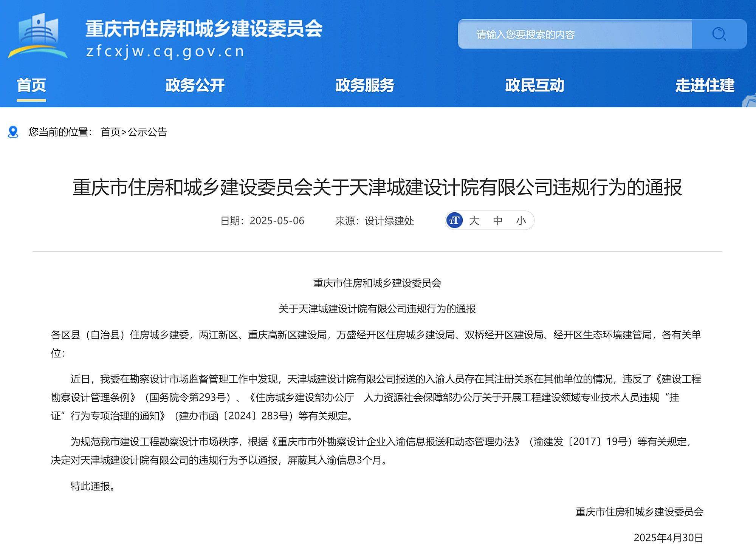
Task: Open the 政民互动 navigation menu
Action: pos(534,86)
